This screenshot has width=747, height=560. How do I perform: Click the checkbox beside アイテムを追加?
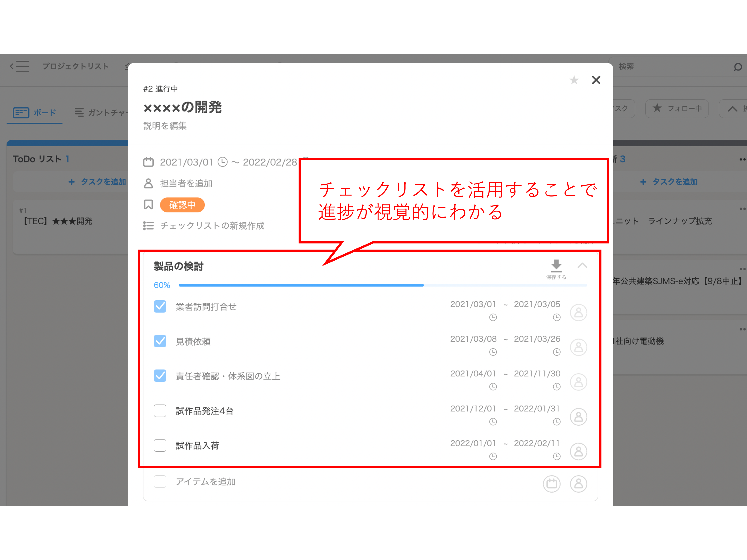pyautogui.click(x=160, y=482)
